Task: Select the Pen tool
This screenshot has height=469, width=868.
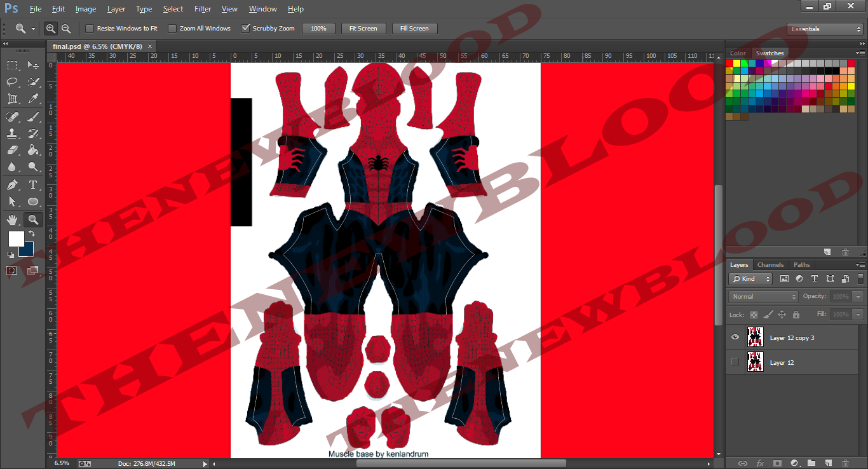Action: tap(12, 185)
